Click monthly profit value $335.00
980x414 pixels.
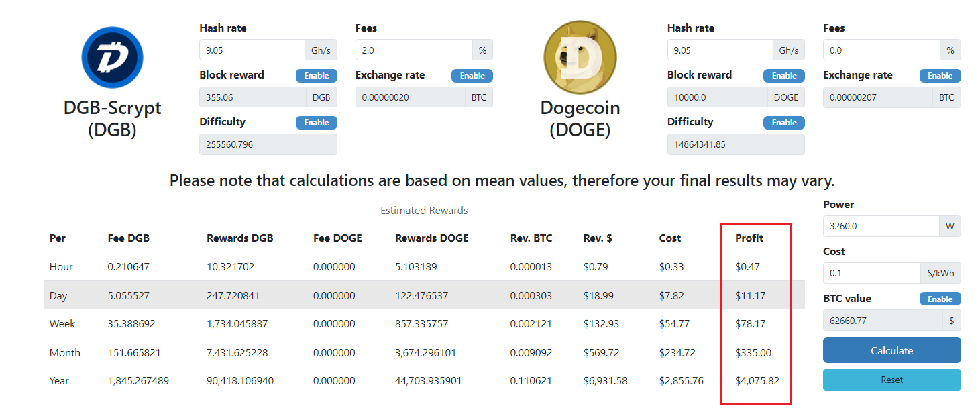tap(753, 353)
